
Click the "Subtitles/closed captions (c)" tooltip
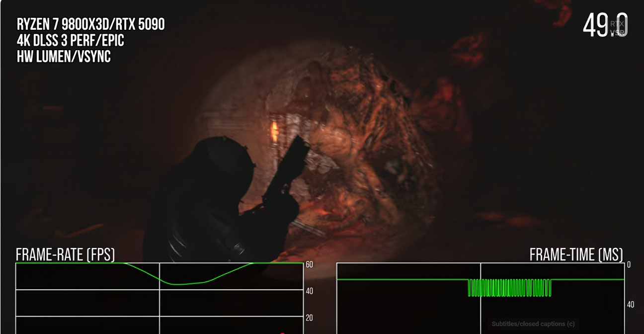533,324
